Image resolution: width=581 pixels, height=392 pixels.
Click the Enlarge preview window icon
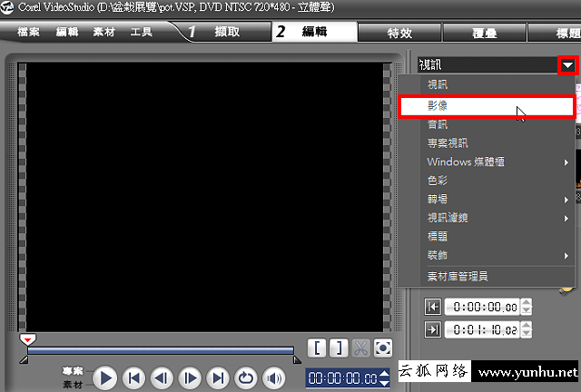pos(383,348)
